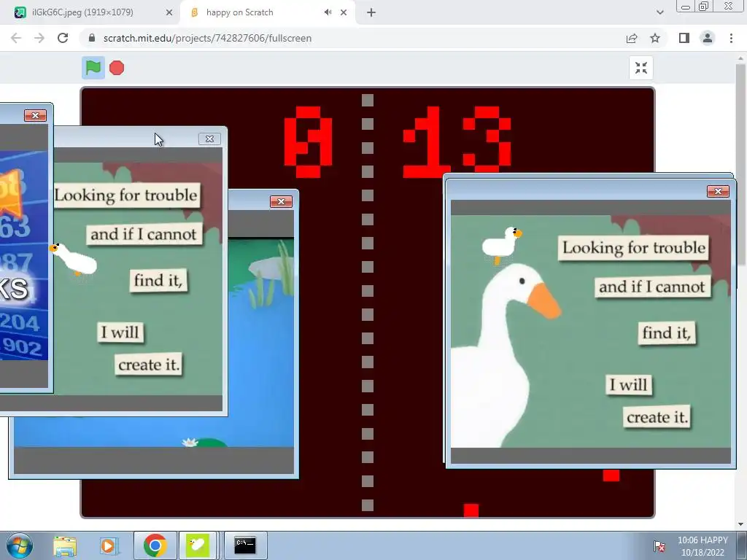Mute the 'happy on Scratch' tab audio

pyautogui.click(x=328, y=12)
